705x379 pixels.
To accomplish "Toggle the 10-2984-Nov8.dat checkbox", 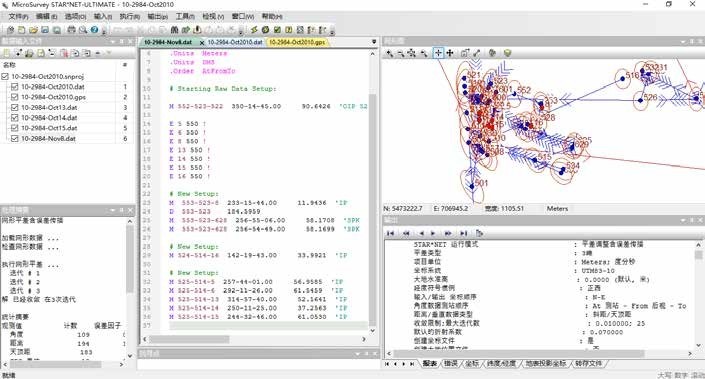I will tap(14, 138).
